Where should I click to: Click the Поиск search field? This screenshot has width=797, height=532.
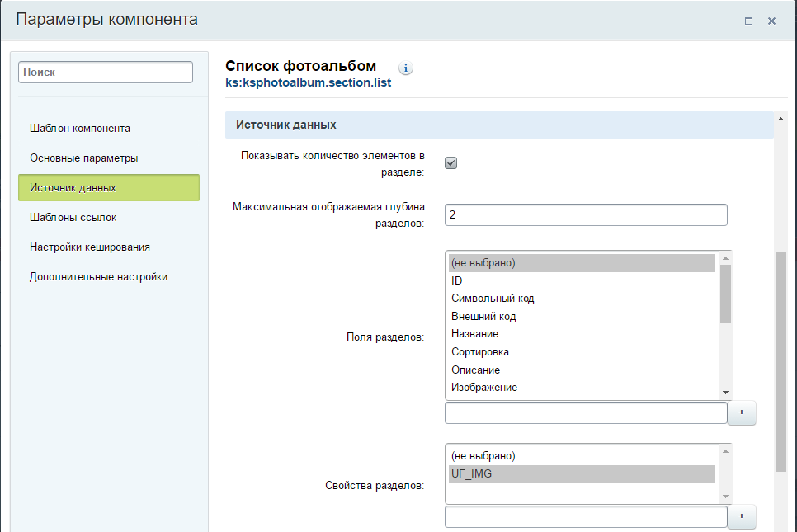(x=106, y=72)
